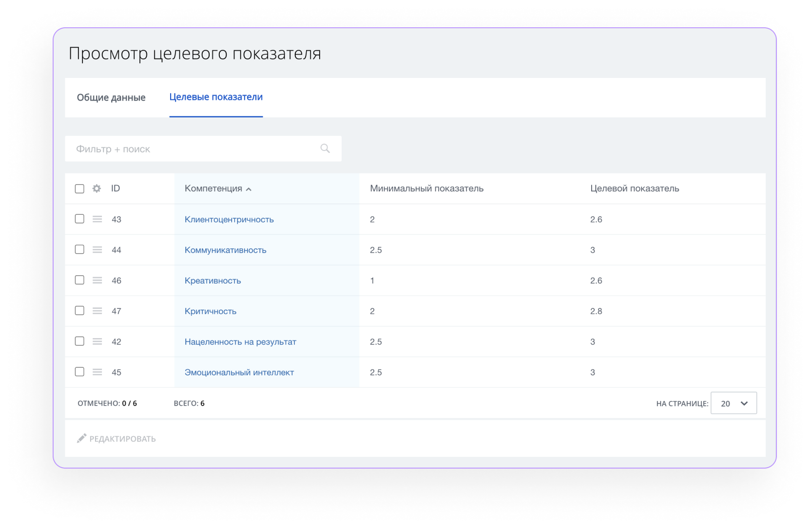Open the column settings gear icon
Image resolution: width=812 pixels, height=529 pixels.
97,189
